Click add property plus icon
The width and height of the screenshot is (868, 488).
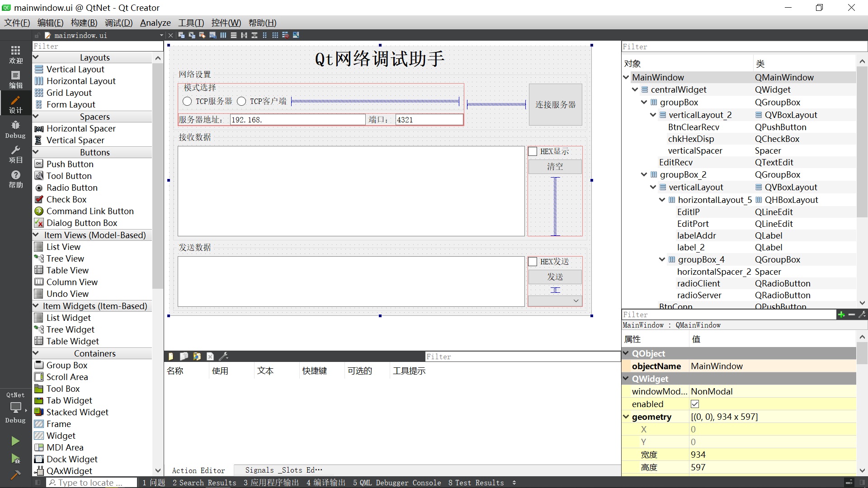841,314
